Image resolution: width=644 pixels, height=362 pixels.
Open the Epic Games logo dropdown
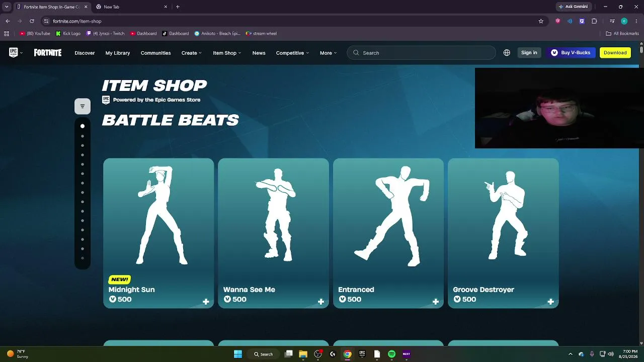tap(16, 53)
